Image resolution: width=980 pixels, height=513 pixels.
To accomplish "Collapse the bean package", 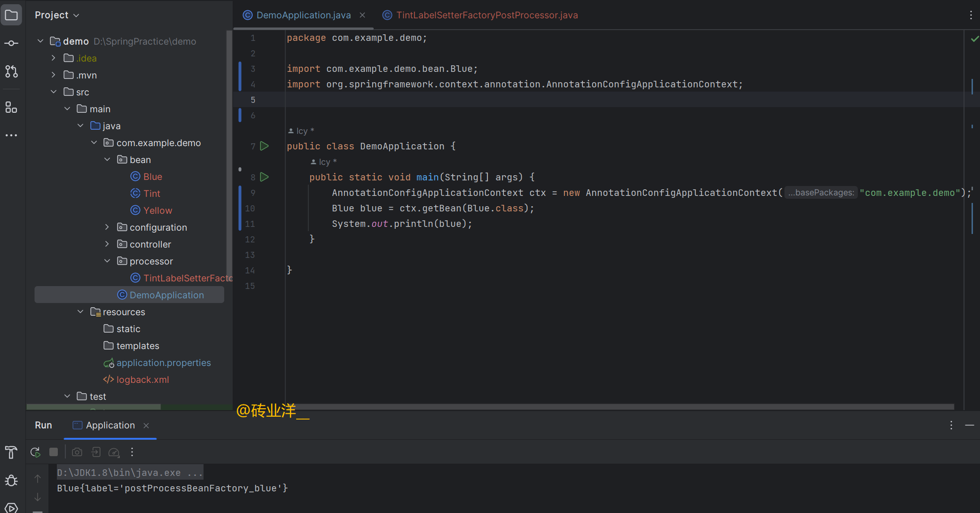I will coord(107,159).
